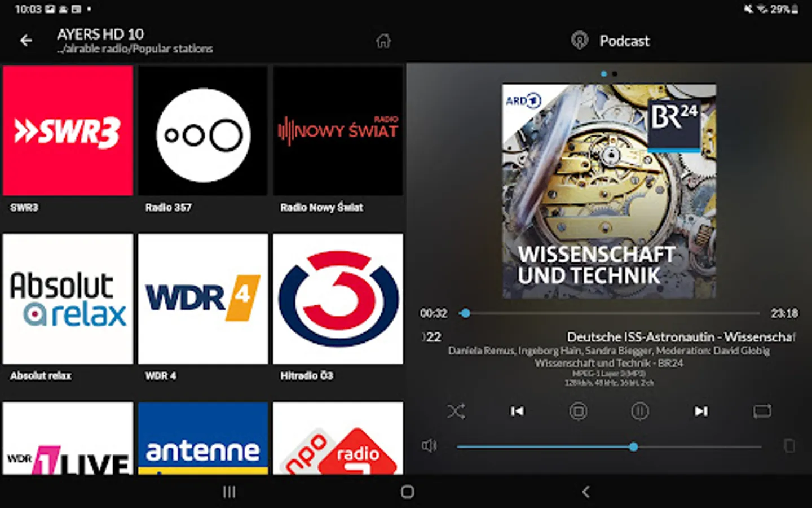
Task: Select the first page indicator dot
Action: (x=604, y=74)
